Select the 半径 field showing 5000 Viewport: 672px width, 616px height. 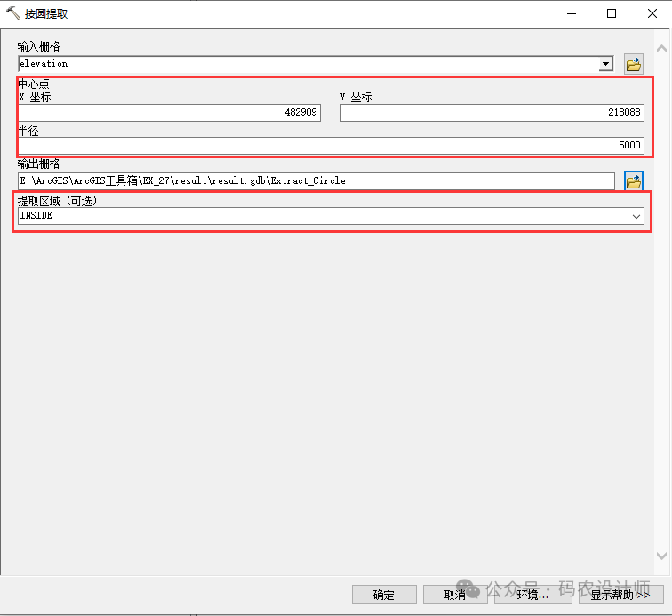331,145
